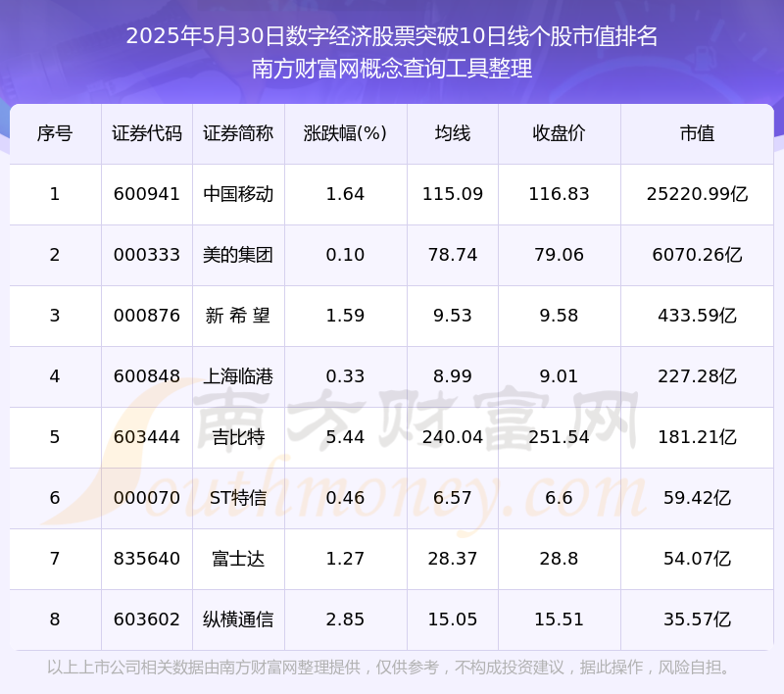This screenshot has height=694, width=784.
Task: Click the 收盘价 column header
Action: (559, 133)
